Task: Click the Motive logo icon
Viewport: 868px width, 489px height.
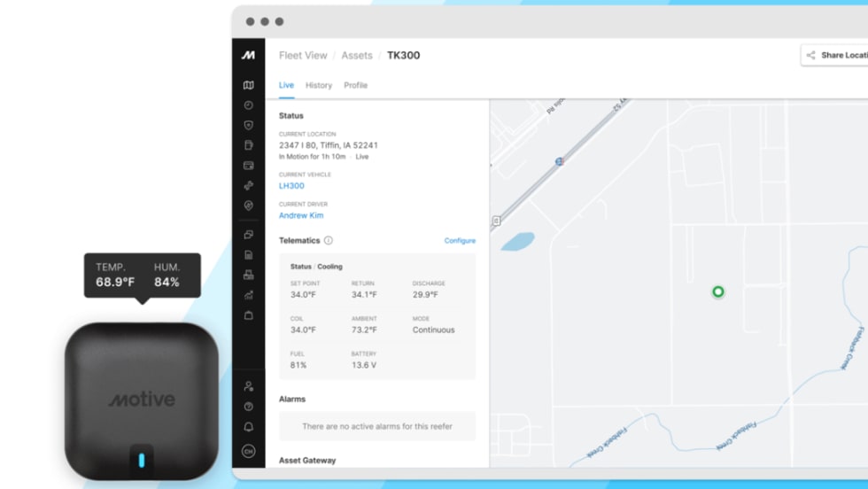Action: (249, 55)
